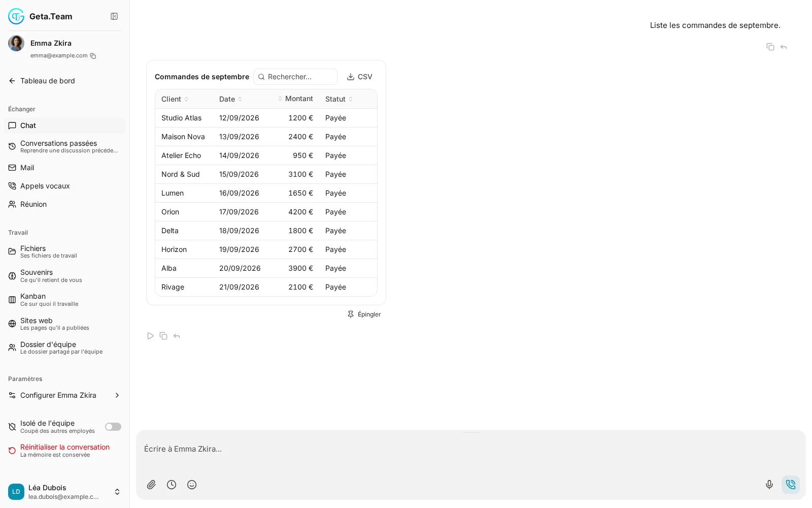Open Fichiers work files

64,251
